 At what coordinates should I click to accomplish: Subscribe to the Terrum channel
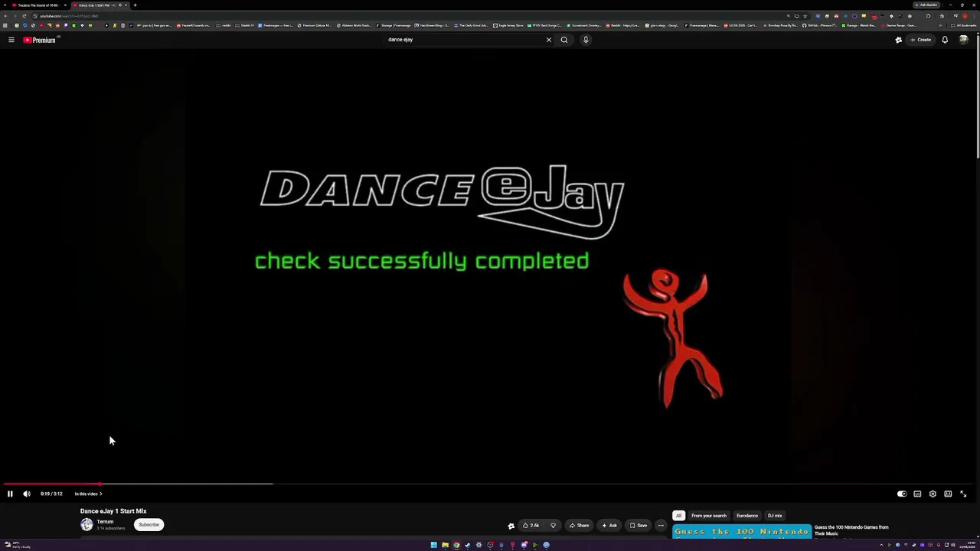coord(149,525)
